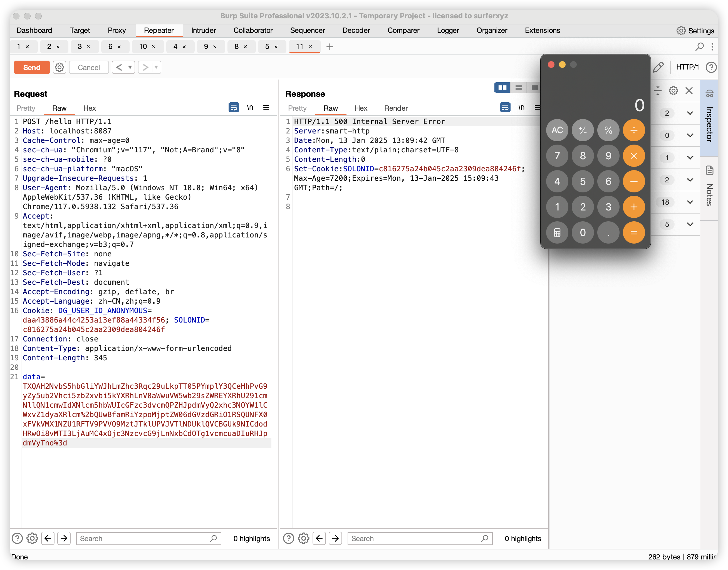Toggle request non-printable characters \n
The image size is (728, 570).
(x=250, y=107)
